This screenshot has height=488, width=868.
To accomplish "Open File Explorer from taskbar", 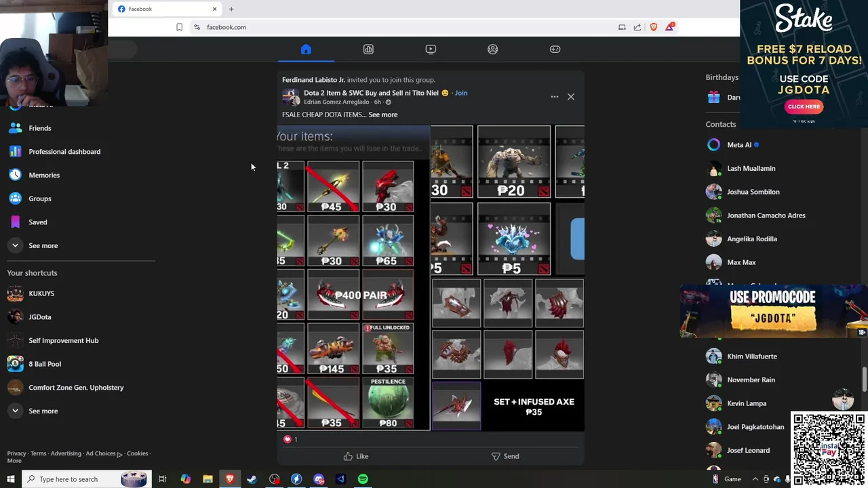I will [208, 479].
